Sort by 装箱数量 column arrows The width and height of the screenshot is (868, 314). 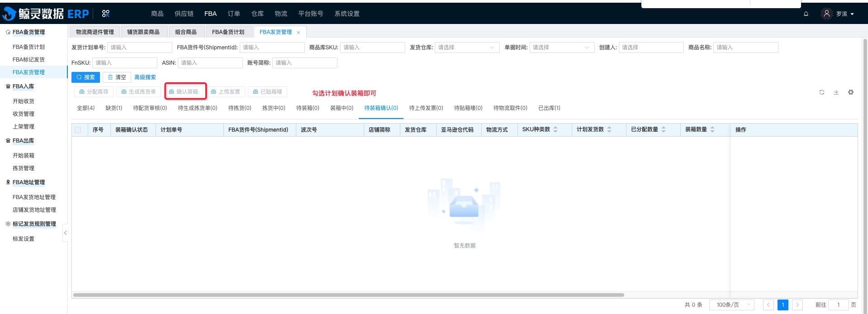pos(712,129)
